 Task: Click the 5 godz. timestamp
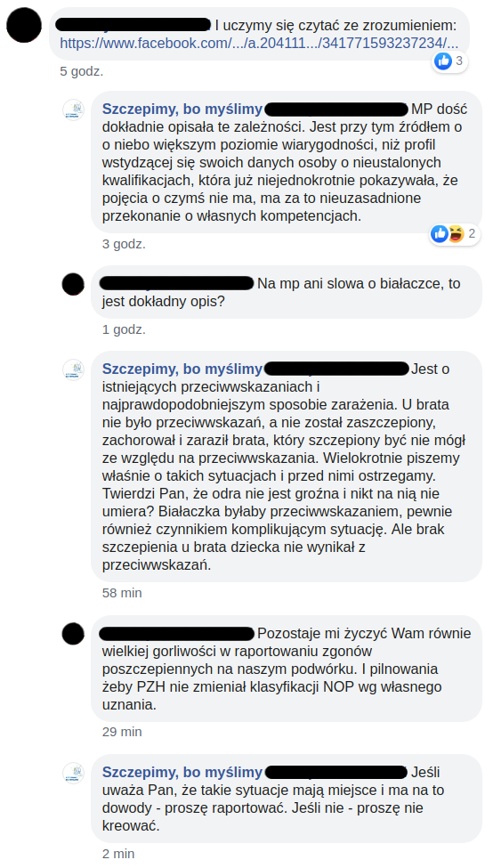(x=82, y=71)
